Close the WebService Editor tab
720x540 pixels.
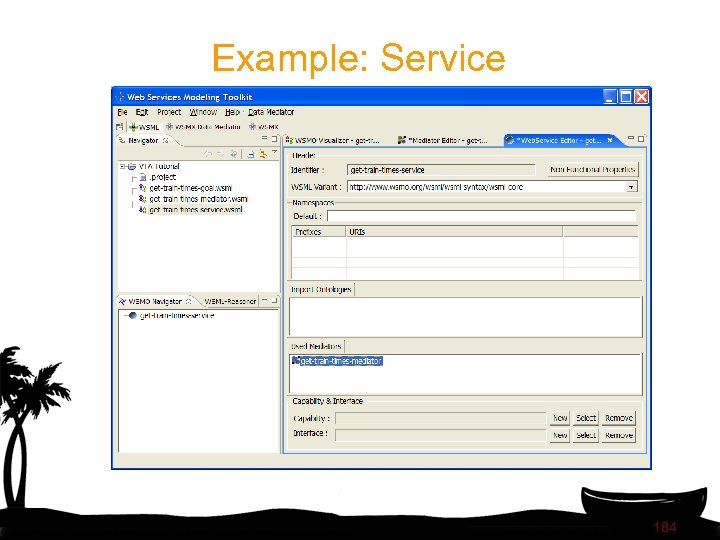coord(610,141)
